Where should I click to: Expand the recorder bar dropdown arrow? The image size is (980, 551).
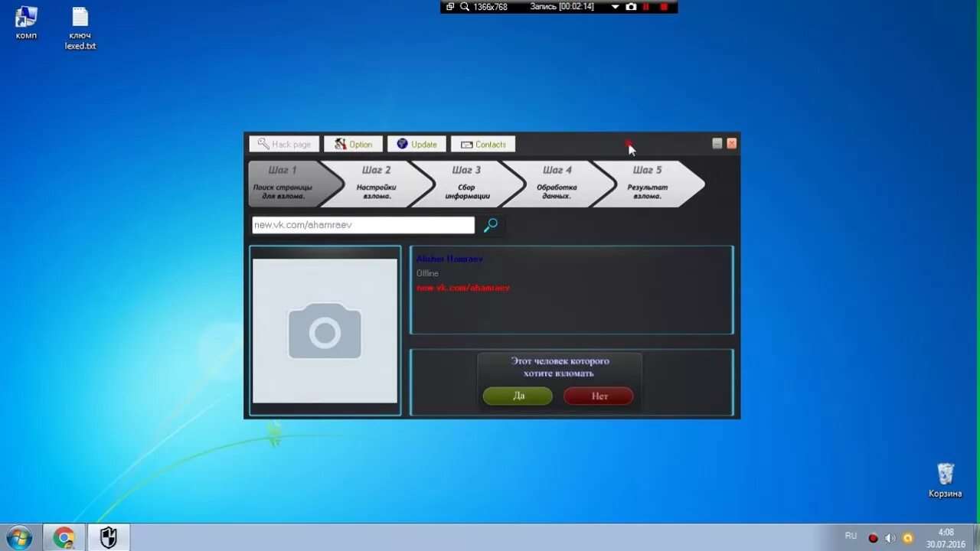tap(615, 7)
